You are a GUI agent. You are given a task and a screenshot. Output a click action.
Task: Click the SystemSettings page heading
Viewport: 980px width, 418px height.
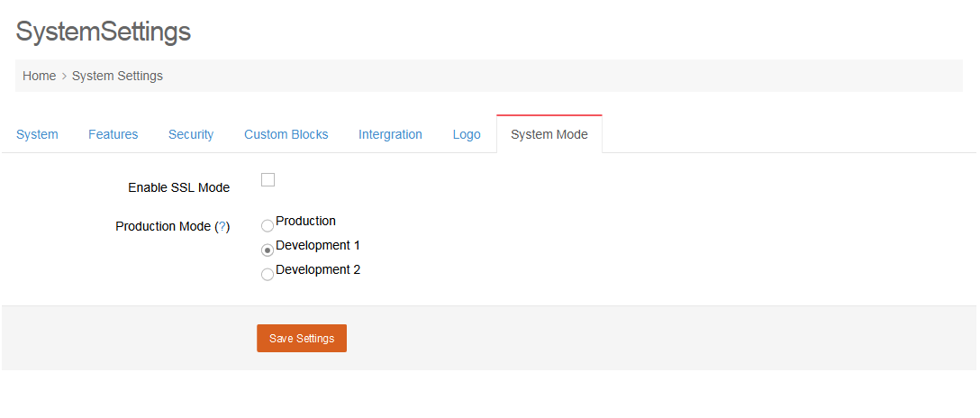coord(104,32)
